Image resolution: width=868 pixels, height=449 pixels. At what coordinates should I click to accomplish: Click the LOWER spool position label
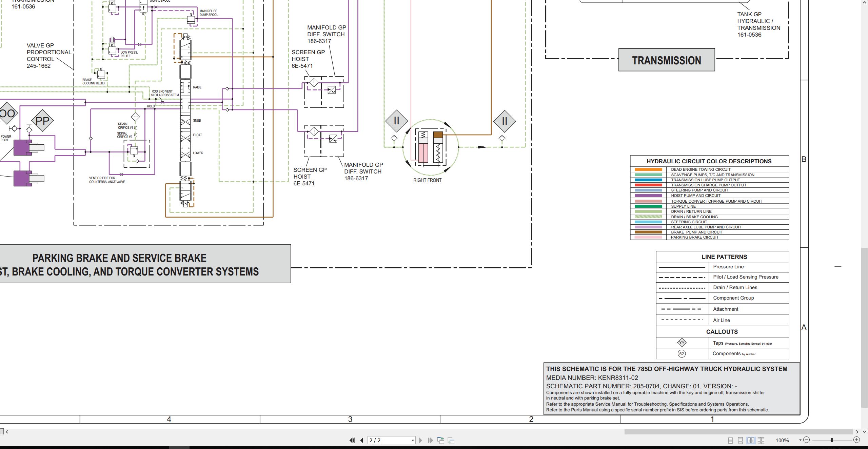point(198,153)
